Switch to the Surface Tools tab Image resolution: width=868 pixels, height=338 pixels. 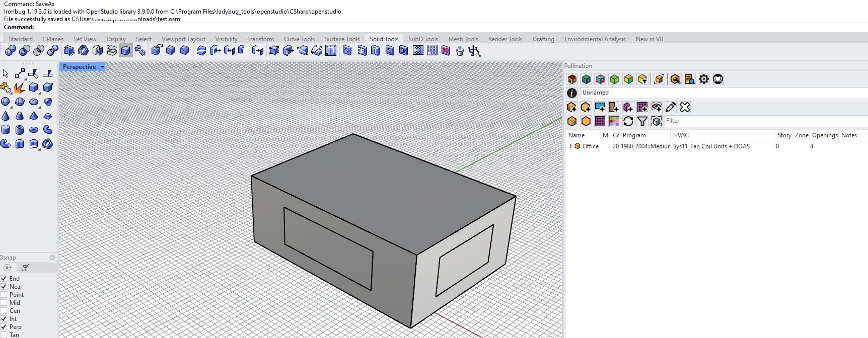click(x=342, y=39)
